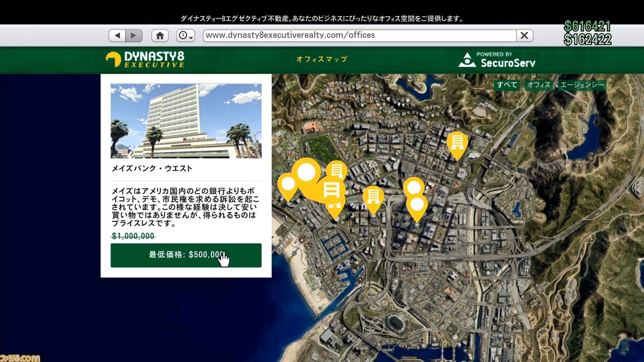Click the $616421 cash balance
The height and width of the screenshot is (362, 644).
point(588,26)
